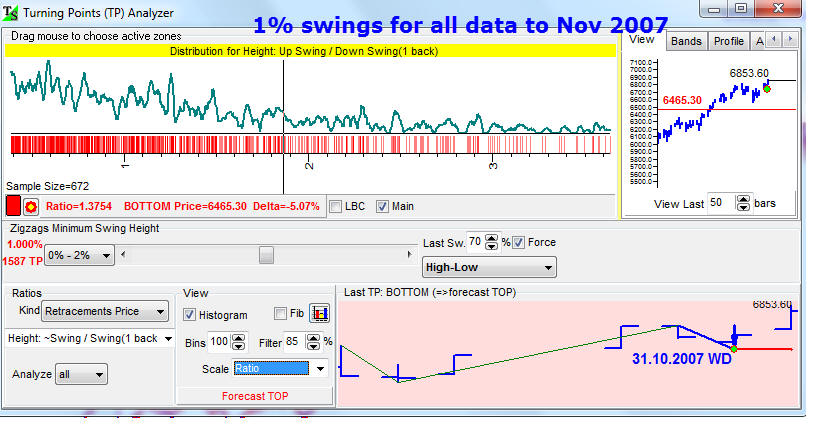
Task: Enable the Fib checkbox
Action: click(280, 314)
